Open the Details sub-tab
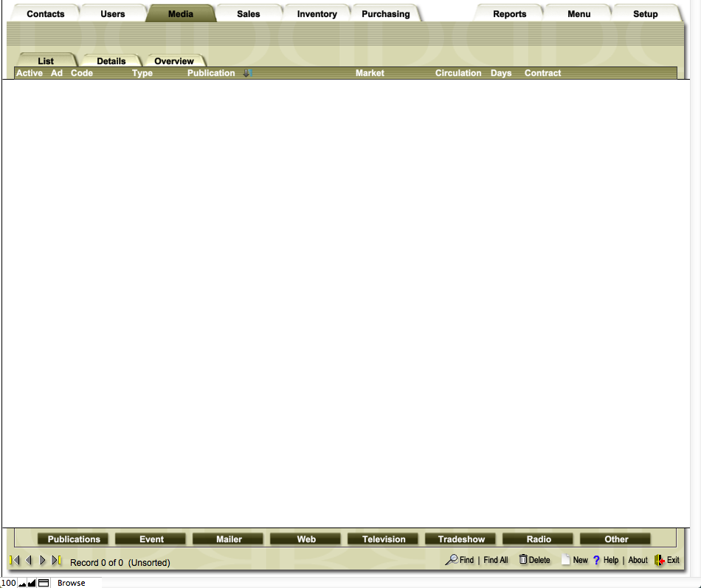 111,61
